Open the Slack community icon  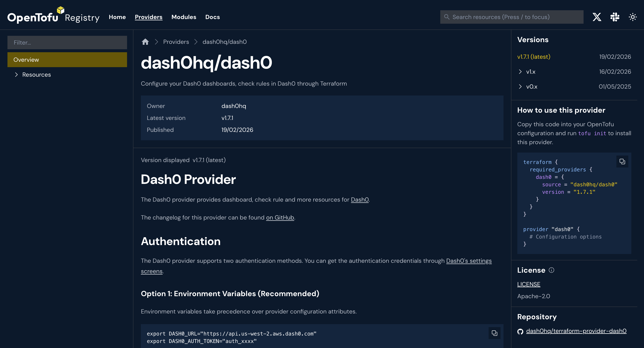coord(615,17)
